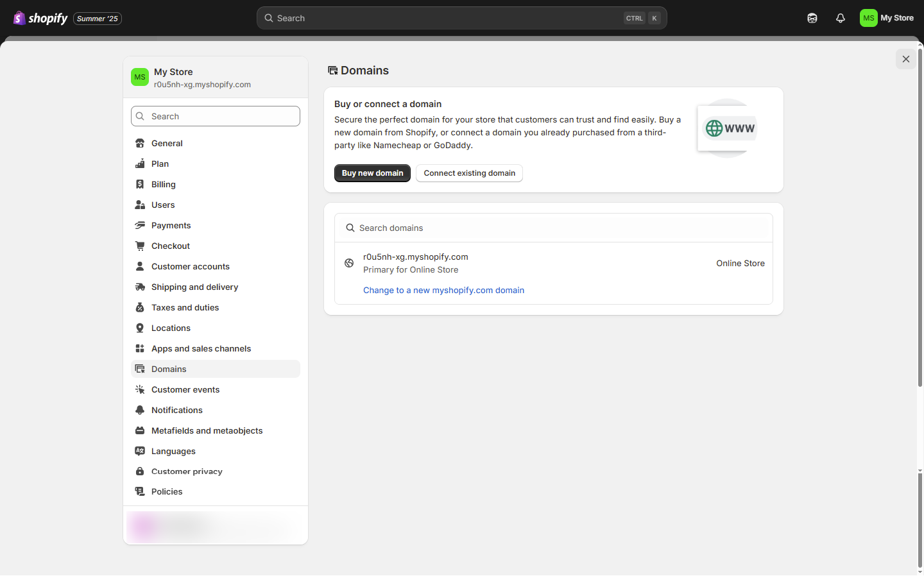
Task: Click the Policies document icon
Action: 140,491
